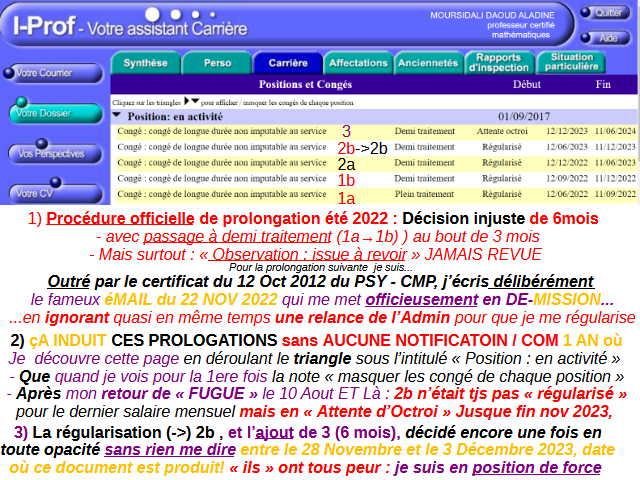Select the Situation particulière tab

(574, 63)
